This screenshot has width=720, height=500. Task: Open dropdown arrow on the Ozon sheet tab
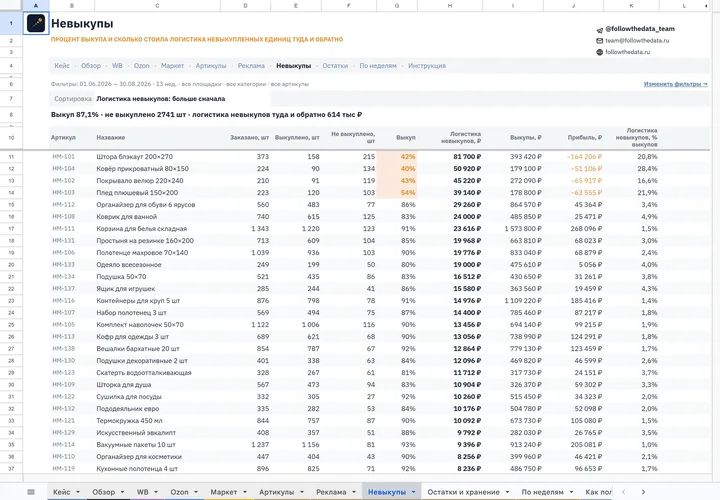196,492
